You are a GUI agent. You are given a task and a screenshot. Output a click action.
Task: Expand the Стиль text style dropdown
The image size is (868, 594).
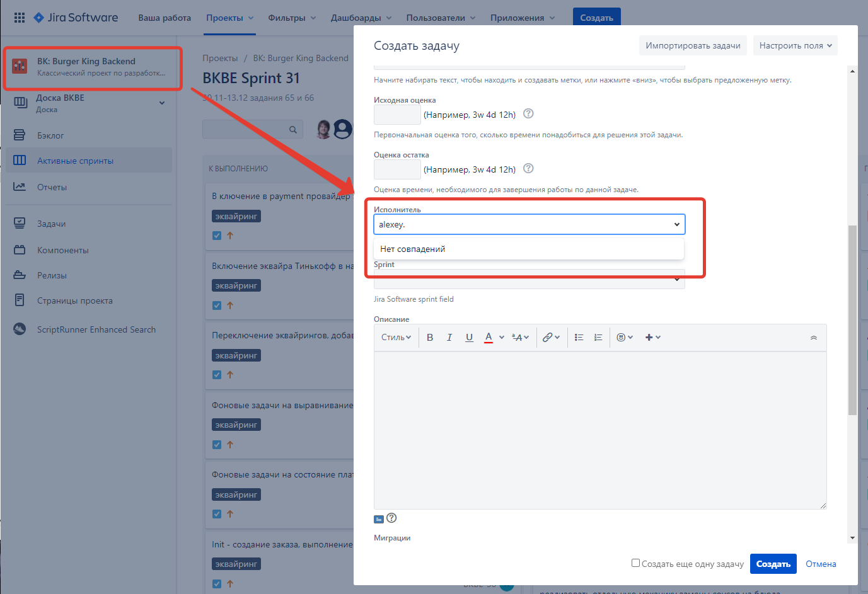396,338
